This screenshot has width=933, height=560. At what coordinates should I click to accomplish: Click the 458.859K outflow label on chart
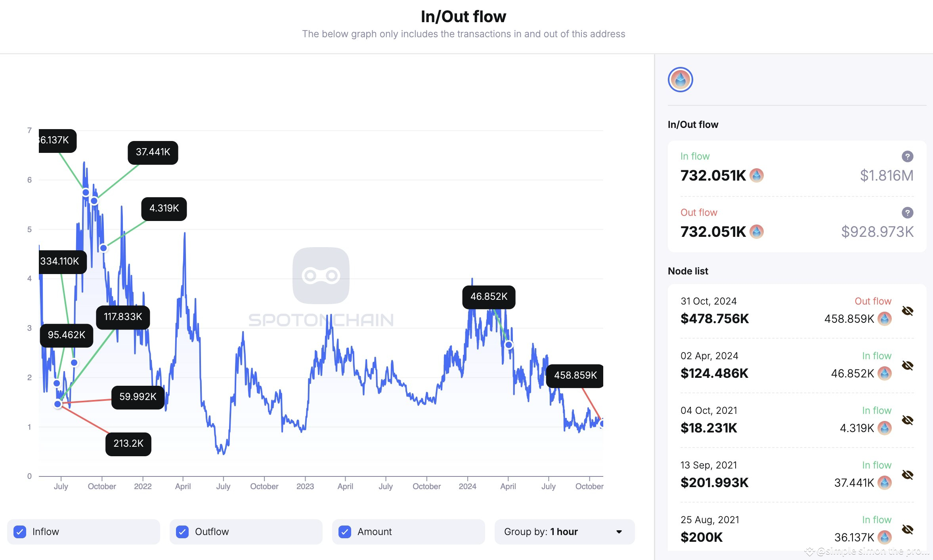tap(575, 375)
